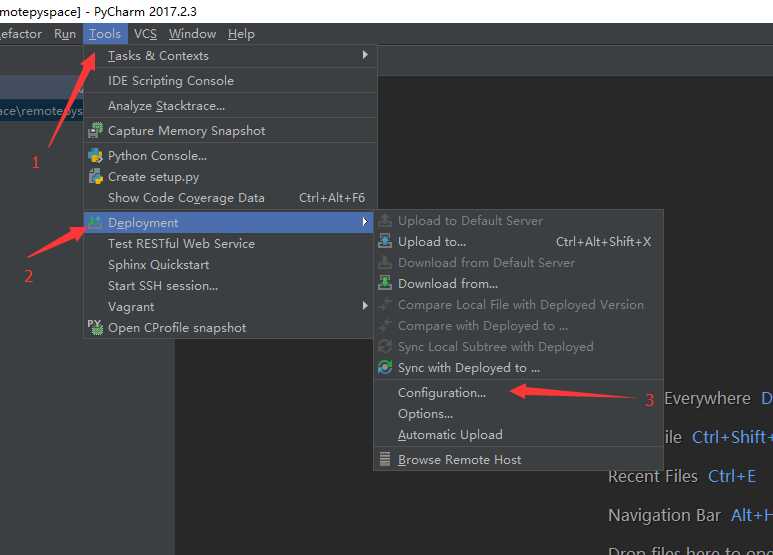Choose Download from... in Deployment submenu
The image size is (773, 555).
click(518, 283)
